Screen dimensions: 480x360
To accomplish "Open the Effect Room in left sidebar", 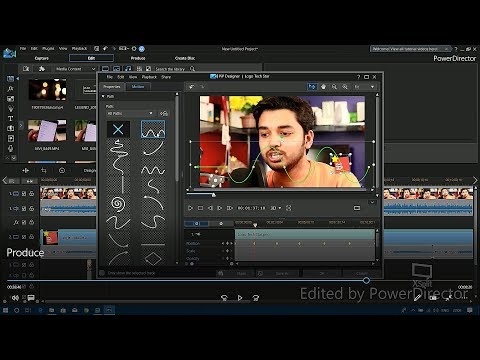I will [x=10, y=89].
